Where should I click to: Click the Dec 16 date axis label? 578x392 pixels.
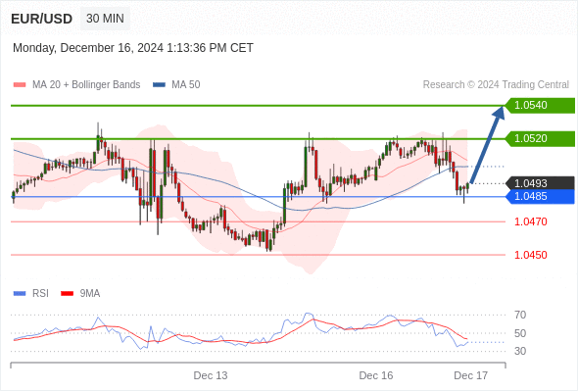[x=376, y=375]
